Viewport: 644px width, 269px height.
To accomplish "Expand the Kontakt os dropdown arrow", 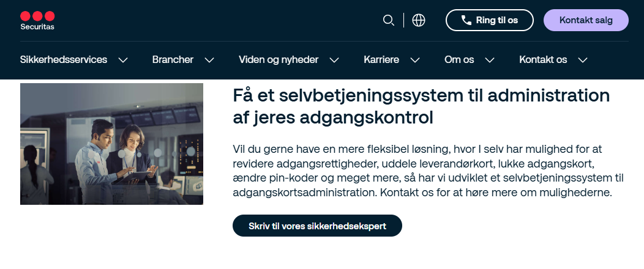I will click(583, 60).
